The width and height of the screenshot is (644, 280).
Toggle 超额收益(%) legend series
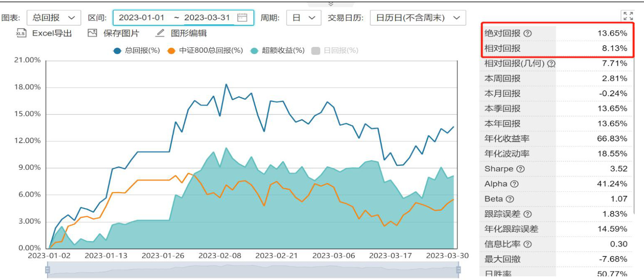[278, 51]
